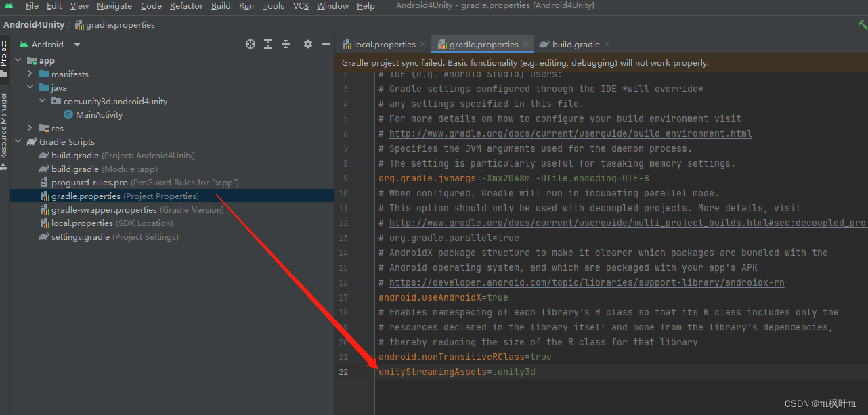The image size is (868, 415).
Task: Click the MainActivity class icon
Action: pos(68,114)
